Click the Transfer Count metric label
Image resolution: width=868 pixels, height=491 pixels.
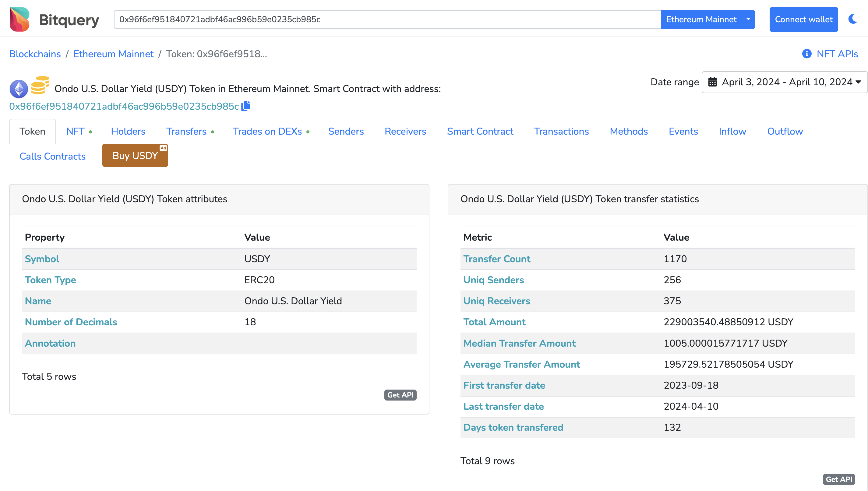point(496,259)
